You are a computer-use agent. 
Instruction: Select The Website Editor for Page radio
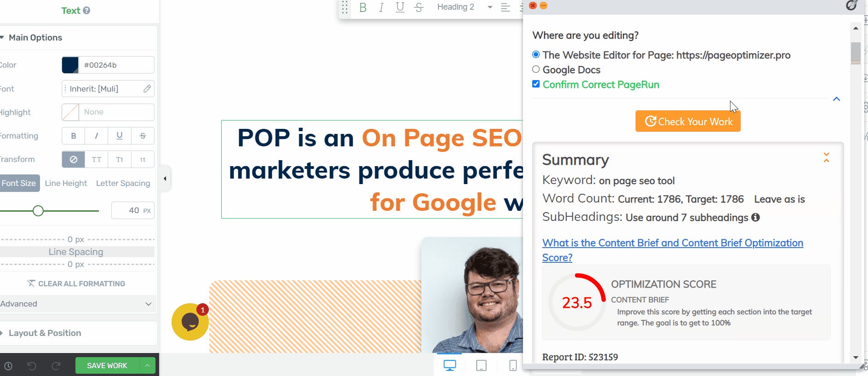[x=536, y=55]
